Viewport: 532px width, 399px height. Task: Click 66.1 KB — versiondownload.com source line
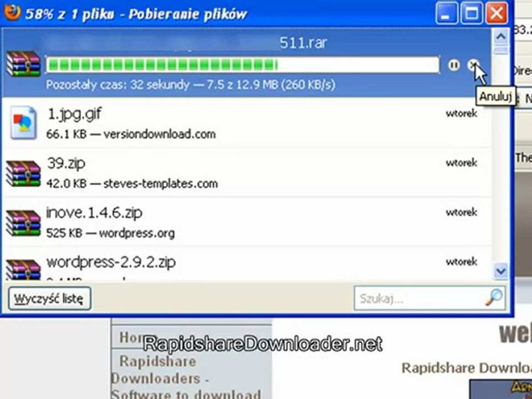click(131, 134)
